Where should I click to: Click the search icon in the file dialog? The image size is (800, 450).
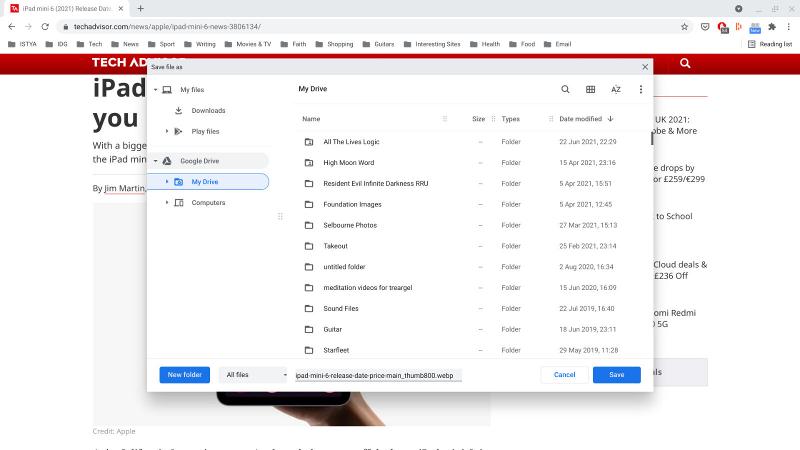click(x=565, y=89)
